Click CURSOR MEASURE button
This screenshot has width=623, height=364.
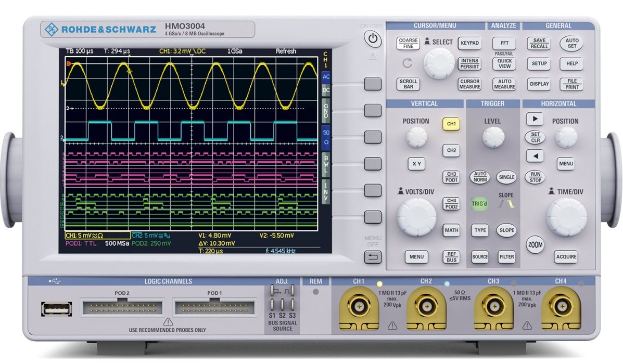point(469,84)
